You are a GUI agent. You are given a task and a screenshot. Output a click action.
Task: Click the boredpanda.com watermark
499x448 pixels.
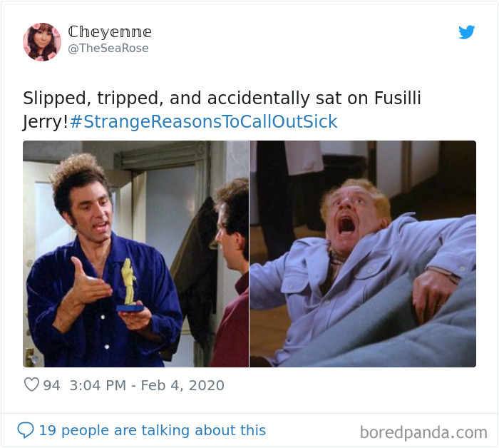click(x=423, y=432)
